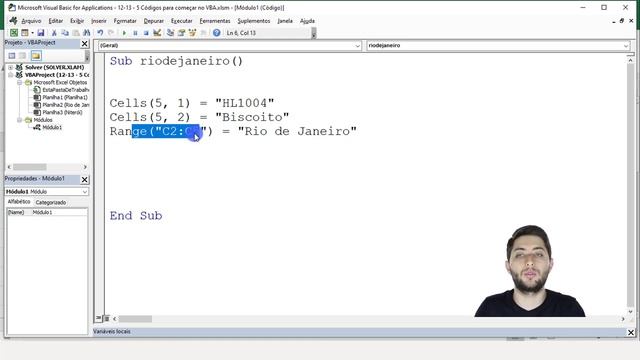Click the Break pause icon
Screen dimensions: 640x360
click(135, 33)
